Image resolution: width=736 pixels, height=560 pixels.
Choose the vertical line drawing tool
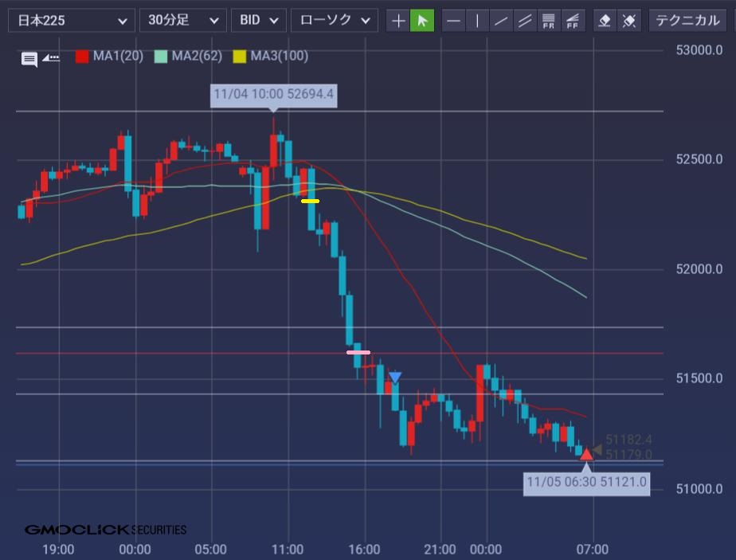click(477, 20)
